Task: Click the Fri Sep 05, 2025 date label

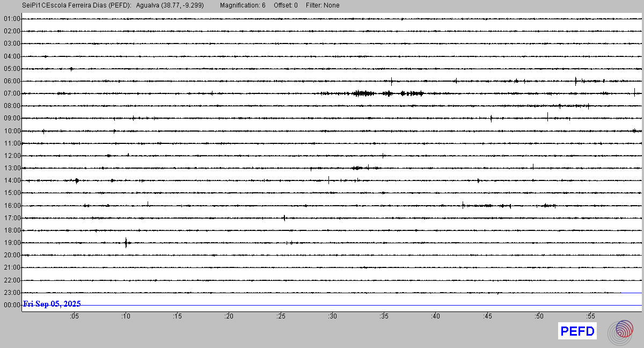Action: 52,304
